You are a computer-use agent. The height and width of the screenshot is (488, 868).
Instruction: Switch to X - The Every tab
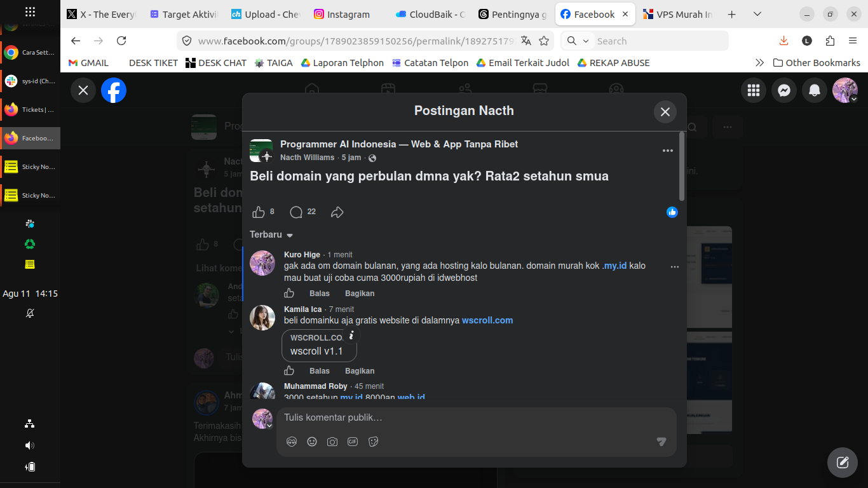tap(102, 14)
